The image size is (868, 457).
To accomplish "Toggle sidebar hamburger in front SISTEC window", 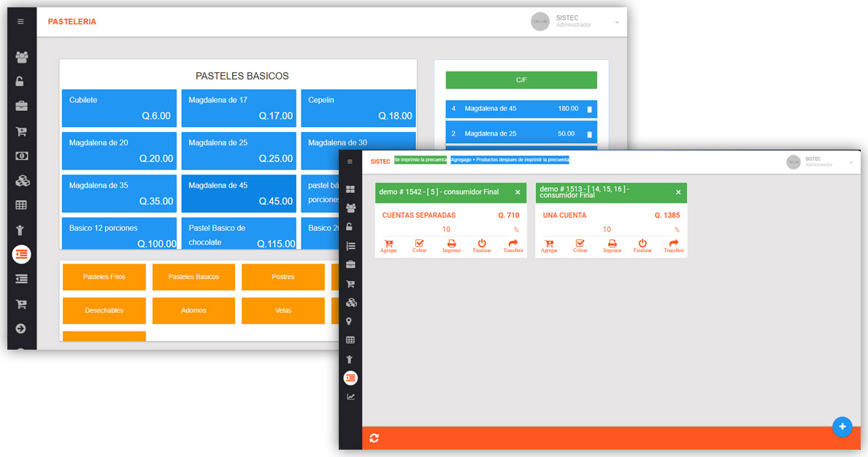I will coord(350,161).
